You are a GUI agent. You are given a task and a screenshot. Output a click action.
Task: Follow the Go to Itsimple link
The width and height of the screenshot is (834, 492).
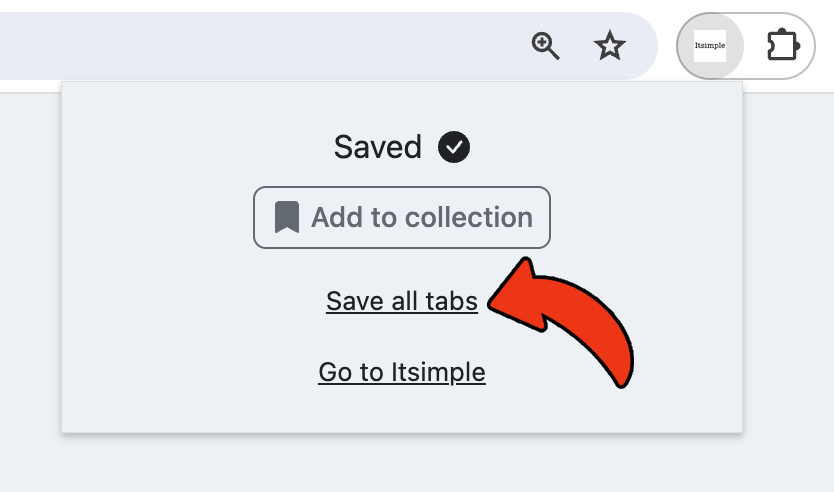click(401, 372)
